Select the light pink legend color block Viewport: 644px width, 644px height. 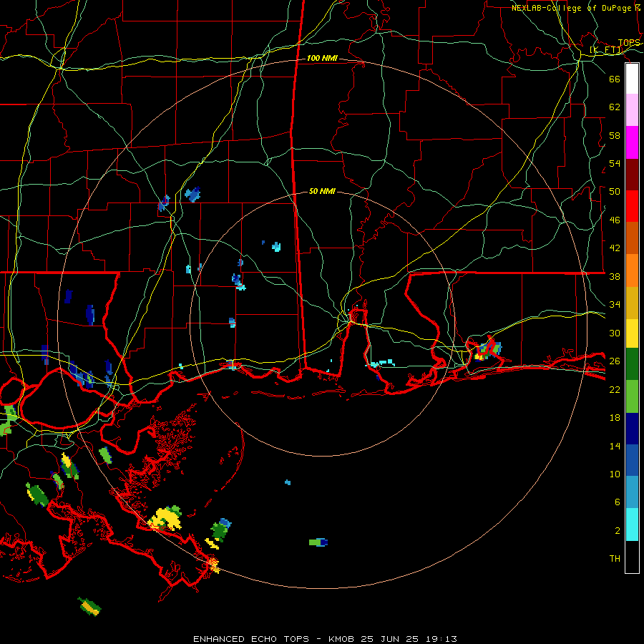tap(632, 109)
